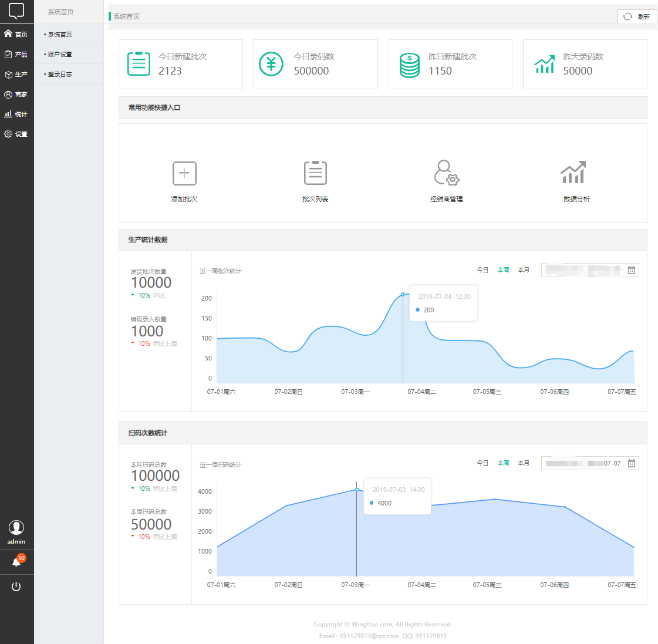Image resolution: width=658 pixels, height=644 pixels.
Task: Select 本周 filter in 扫码次数统计 chart
Action: click(x=503, y=463)
